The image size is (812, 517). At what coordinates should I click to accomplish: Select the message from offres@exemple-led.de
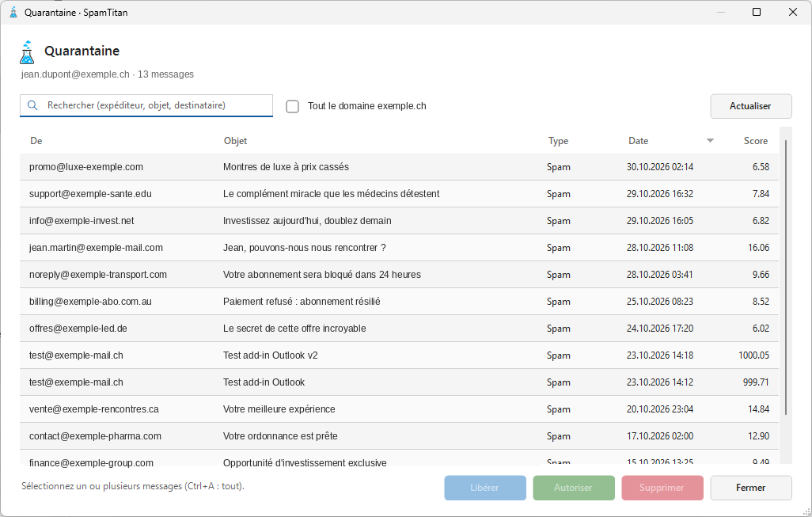pos(399,329)
